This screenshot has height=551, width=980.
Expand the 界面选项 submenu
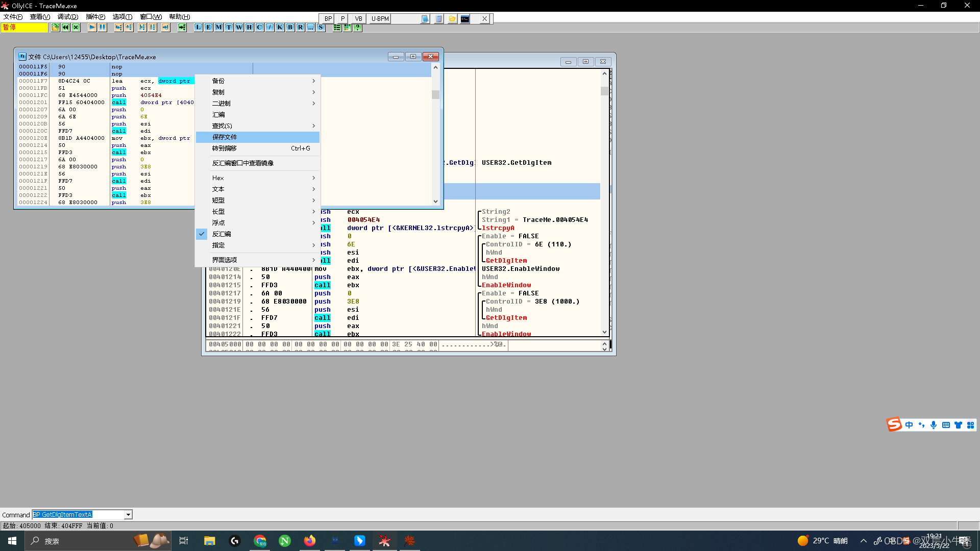258,260
